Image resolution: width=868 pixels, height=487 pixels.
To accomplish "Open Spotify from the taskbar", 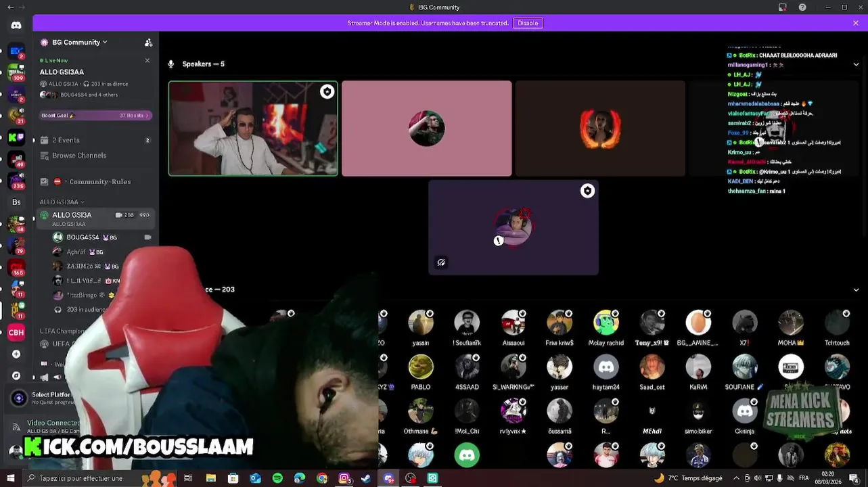I will pos(277,478).
